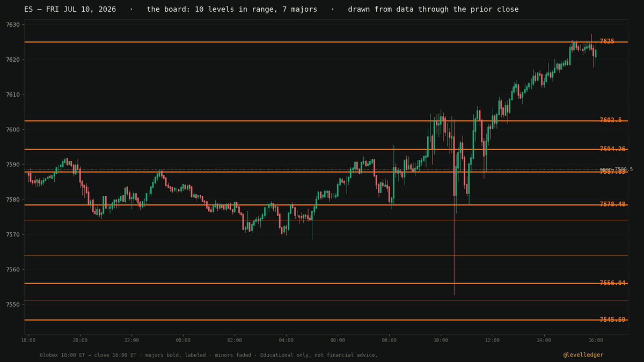This screenshot has width=644, height=362.
Task: Click the 20:00 time axis label
Action: pos(80,340)
